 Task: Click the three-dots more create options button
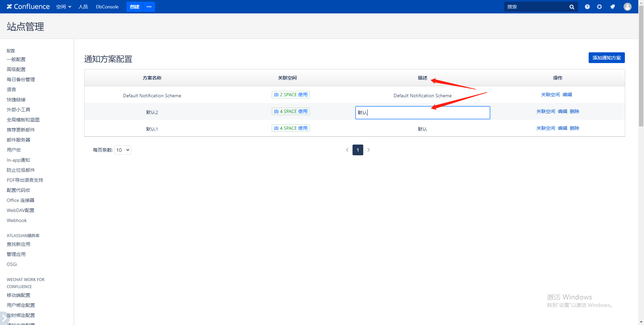149,7
